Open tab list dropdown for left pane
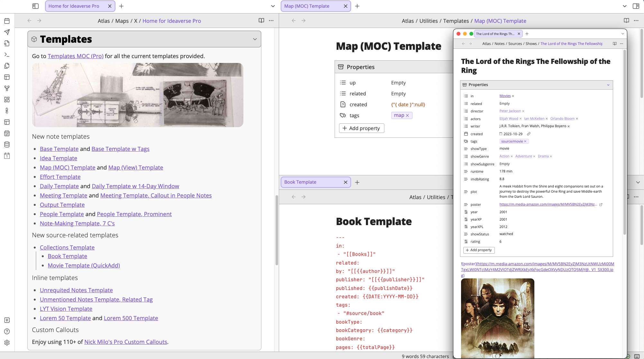Viewport: 644px width, 359px height. (273, 6)
